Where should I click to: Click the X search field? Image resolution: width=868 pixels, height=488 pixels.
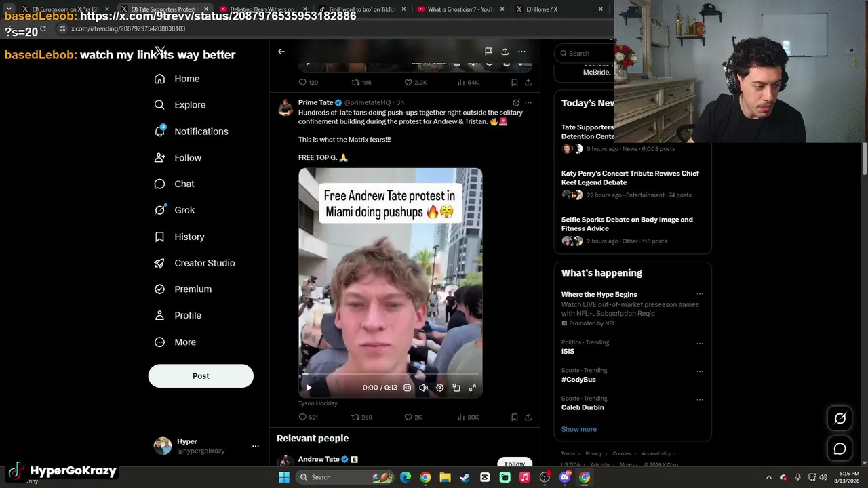(x=585, y=53)
